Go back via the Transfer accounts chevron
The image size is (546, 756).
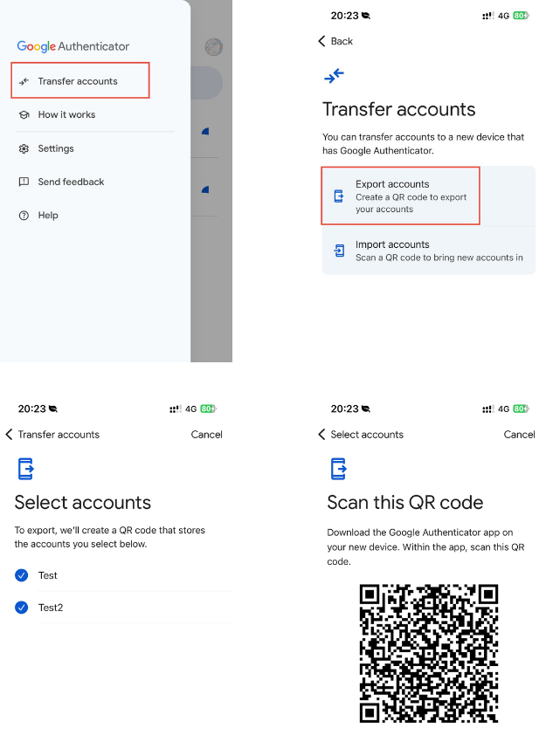(10, 434)
